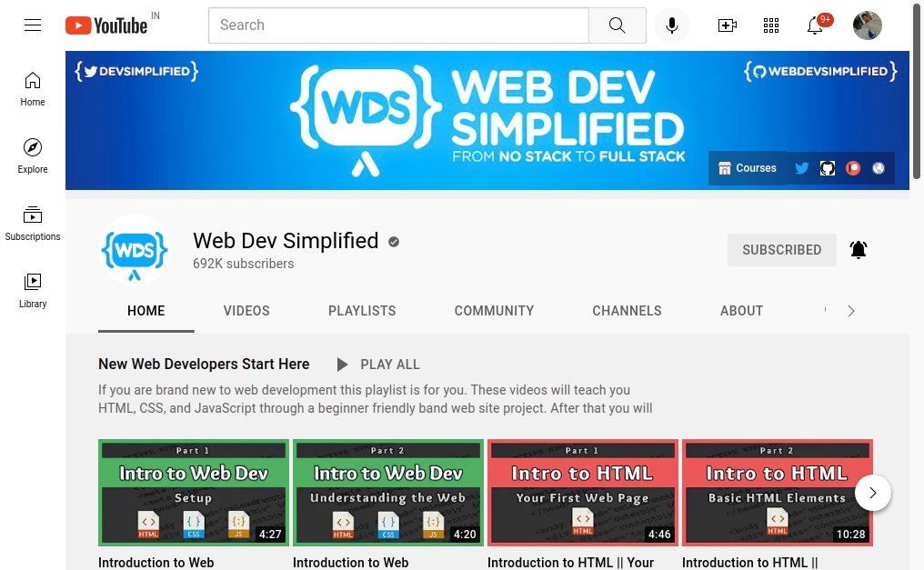Start a voice search with the microphone icon
Image resolution: width=924 pixels, height=570 pixels.
tap(672, 25)
